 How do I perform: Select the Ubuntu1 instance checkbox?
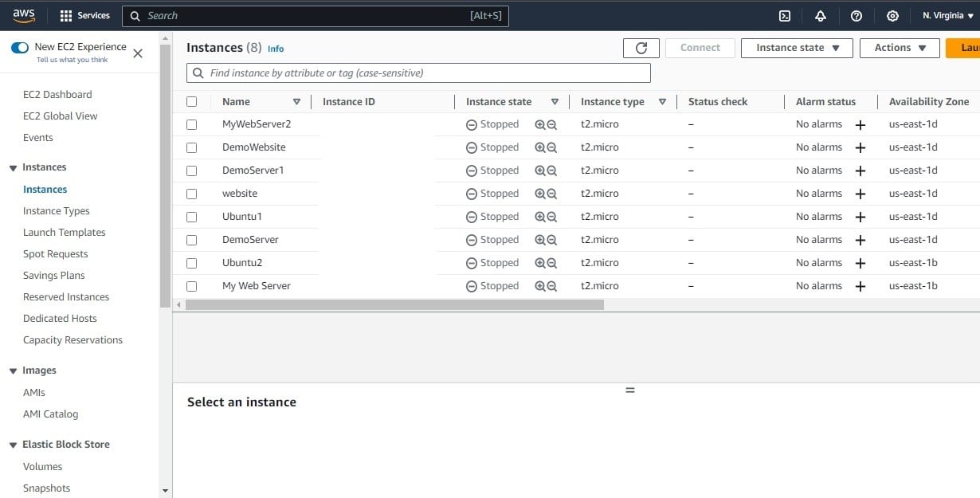tap(191, 216)
